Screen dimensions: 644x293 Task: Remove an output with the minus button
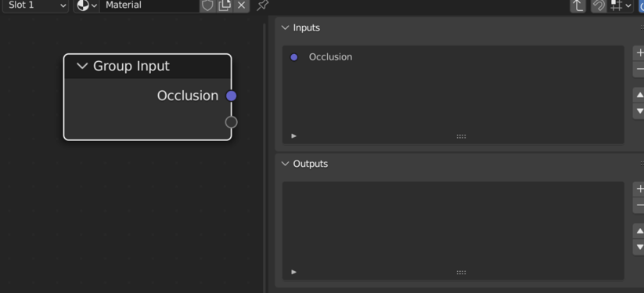[639, 205]
